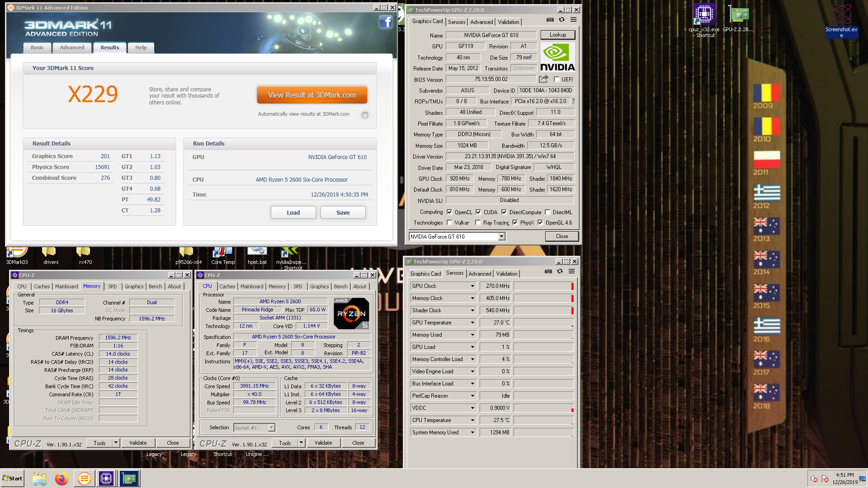This screenshot has height=488, width=868.
Task: Toggle the DirectML checkbox
Action: click(x=547, y=212)
